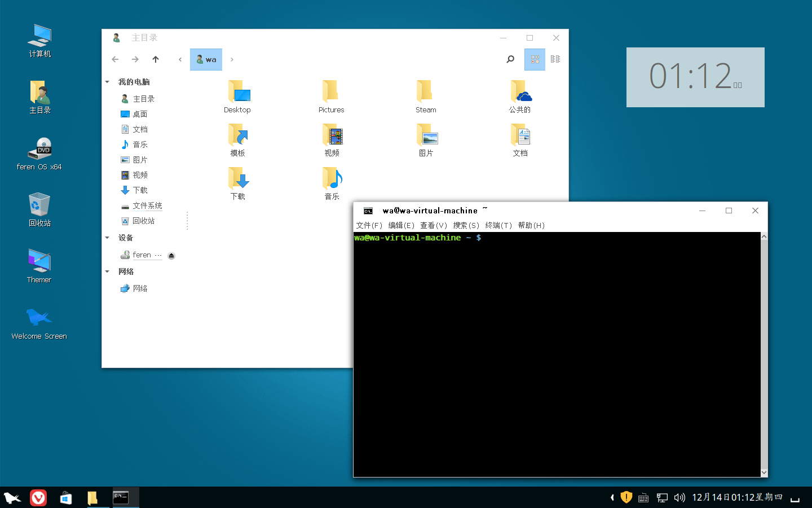Image resolution: width=812 pixels, height=508 pixels.
Task: Open the terminal 编辑(E) menu
Action: (401, 225)
